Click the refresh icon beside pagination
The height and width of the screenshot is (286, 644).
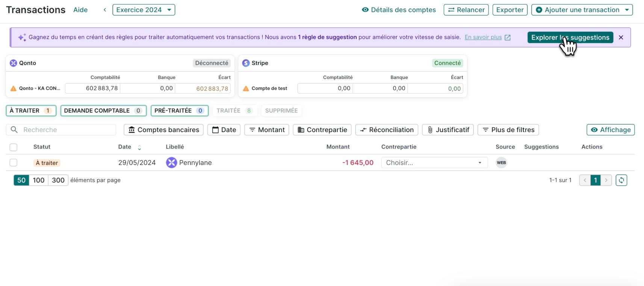click(x=621, y=180)
